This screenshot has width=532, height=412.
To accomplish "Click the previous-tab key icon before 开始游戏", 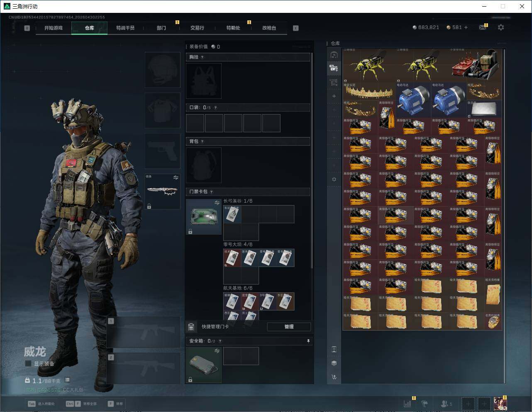I will [27, 28].
